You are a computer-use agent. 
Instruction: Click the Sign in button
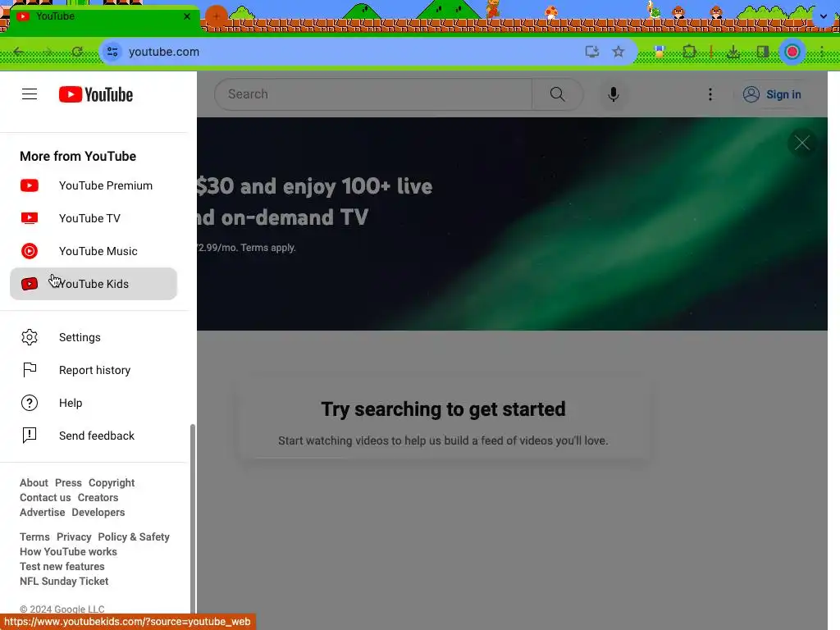(x=772, y=94)
